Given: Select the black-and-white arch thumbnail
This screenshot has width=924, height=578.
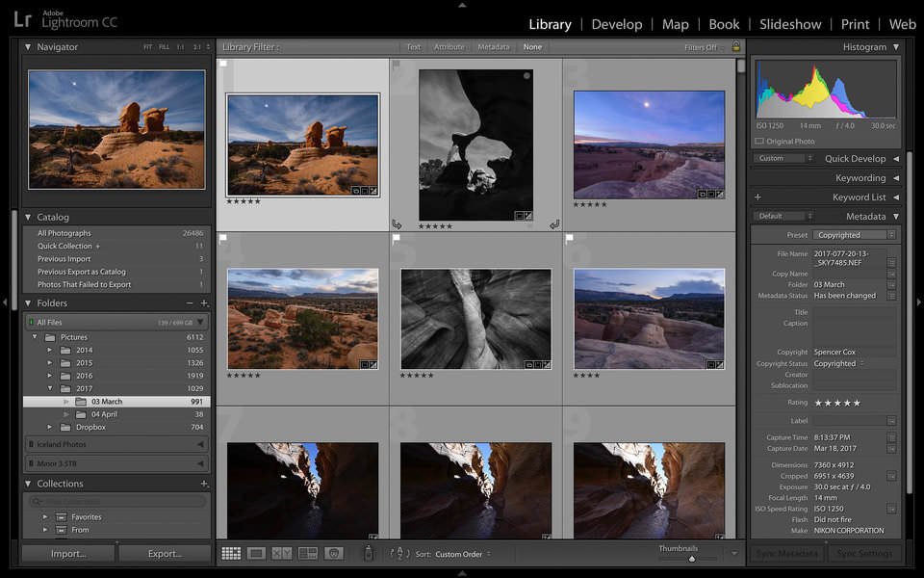Looking at the screenshot, I should pyautogui.click(x=475, y=145).
